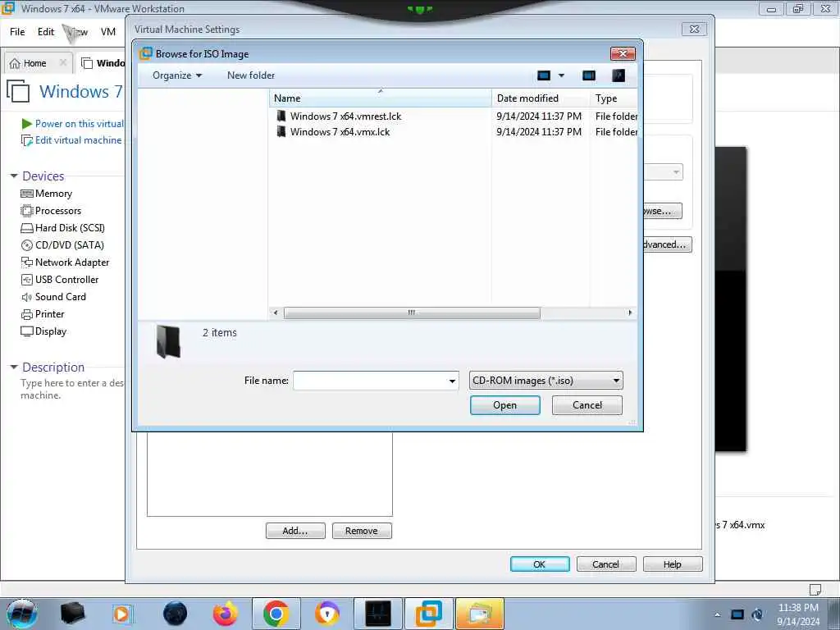Open the Windows Explorer folder taskbar icon

tap(479, 614)
